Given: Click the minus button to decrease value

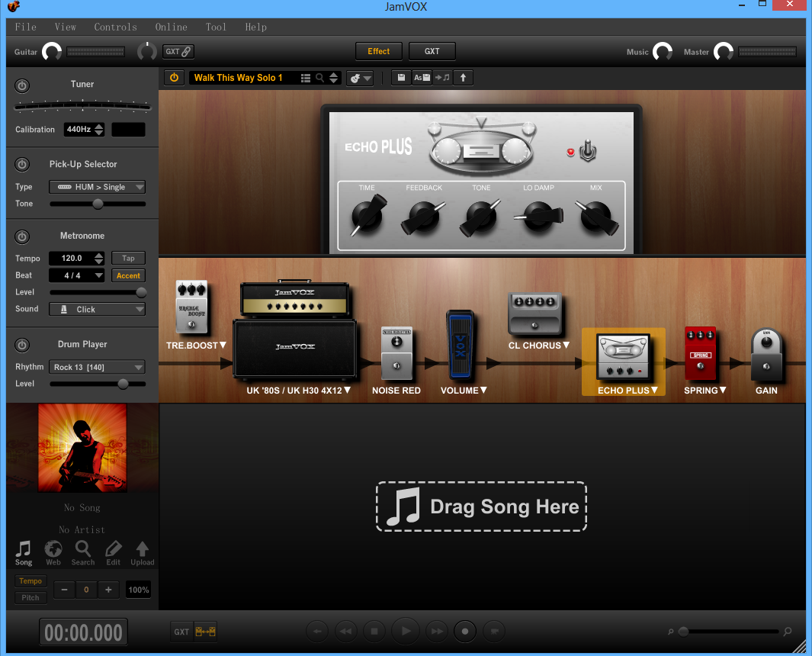Looking at the screenshot, I should [x=64, y=590].
